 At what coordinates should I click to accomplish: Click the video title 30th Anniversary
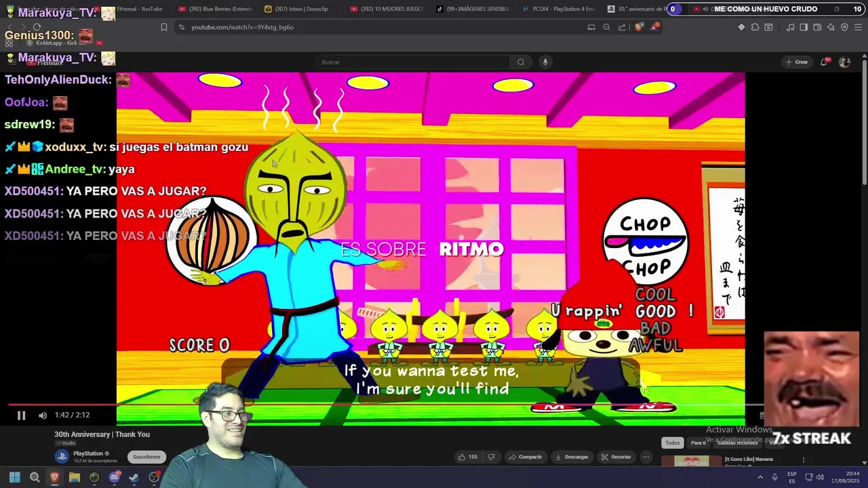pos(102,434)
